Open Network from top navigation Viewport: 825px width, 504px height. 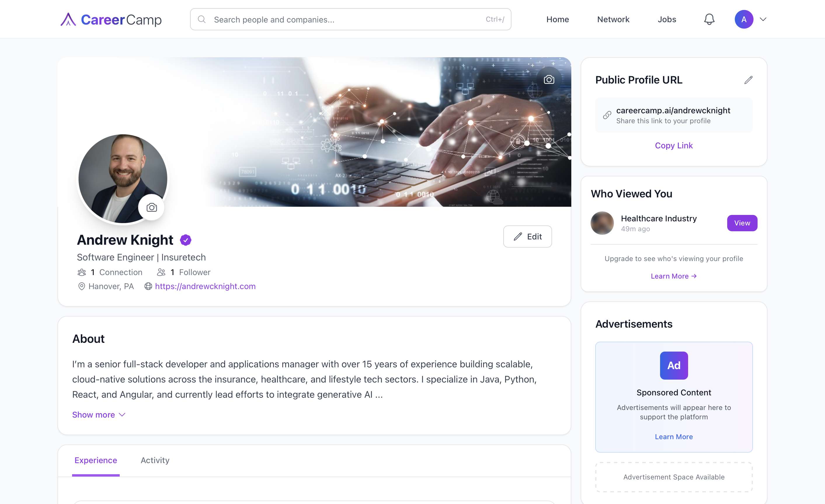(x=613, y=20)
